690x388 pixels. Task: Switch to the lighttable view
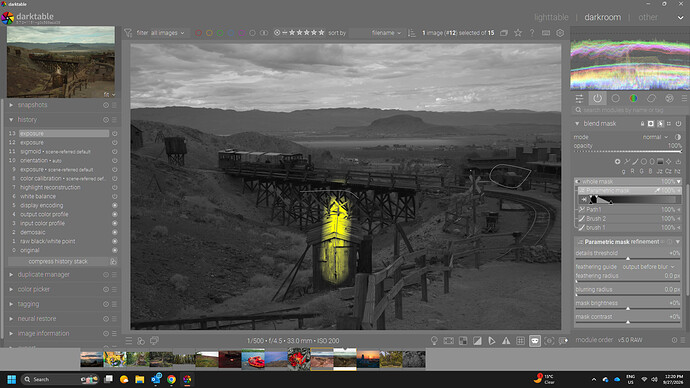click(551, 17)
